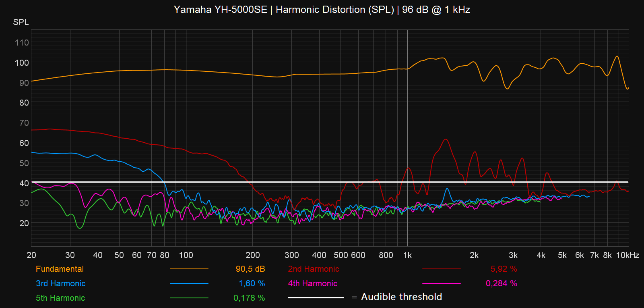The height and width of the screenshot is (308, 644).
Task: Click the SPL axis label
Action: coord(21,22)
